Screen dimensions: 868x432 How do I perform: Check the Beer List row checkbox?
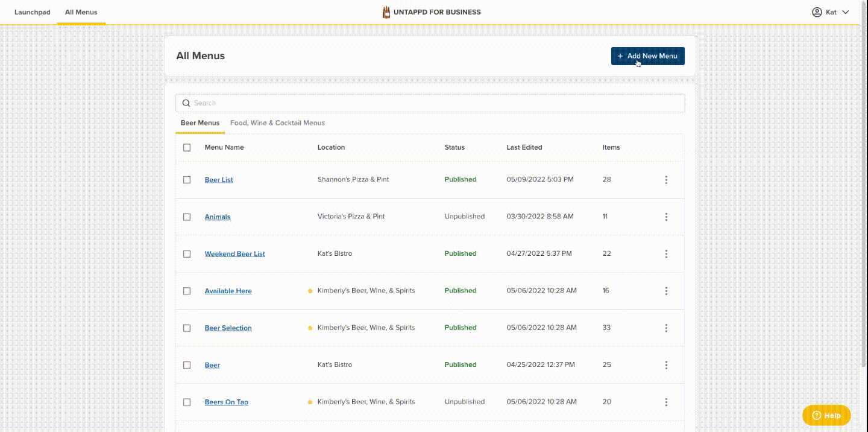point(187,180)
